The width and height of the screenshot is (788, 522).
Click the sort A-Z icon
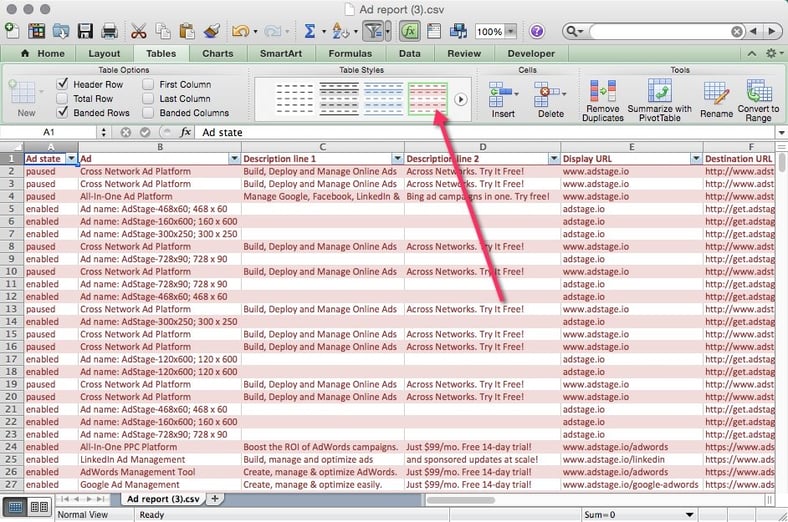pyautogui.click(x=340, y=31)
